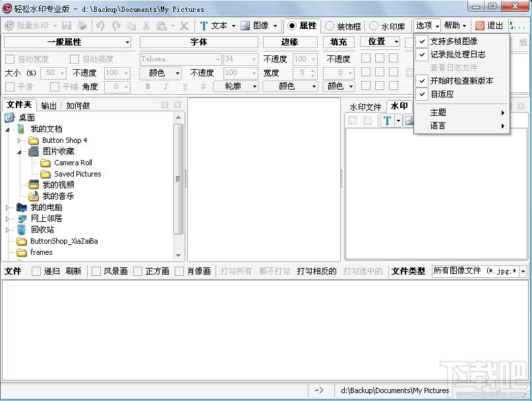
Task: Click the Bold B font icon
Action: (x=148, y=86)
